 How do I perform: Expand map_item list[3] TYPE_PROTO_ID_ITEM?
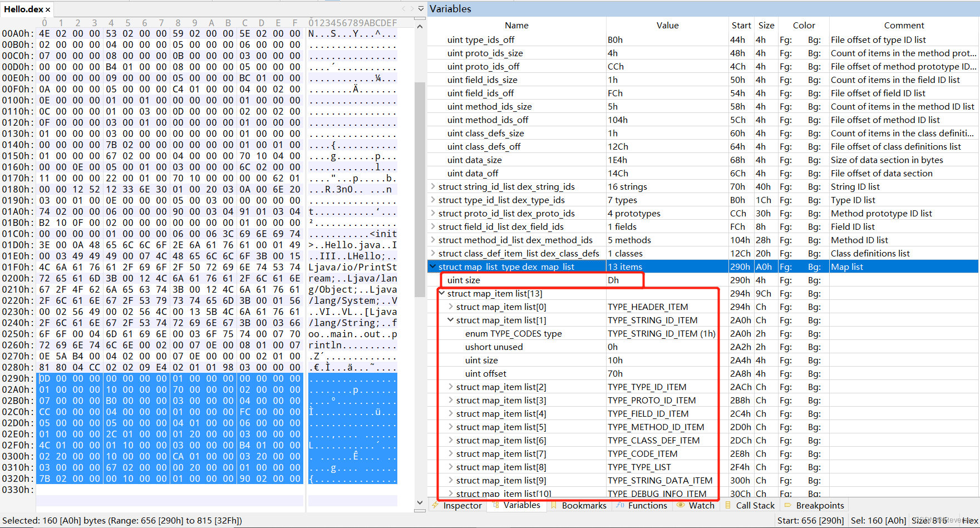pyautogui.click(x=451, y=400)
